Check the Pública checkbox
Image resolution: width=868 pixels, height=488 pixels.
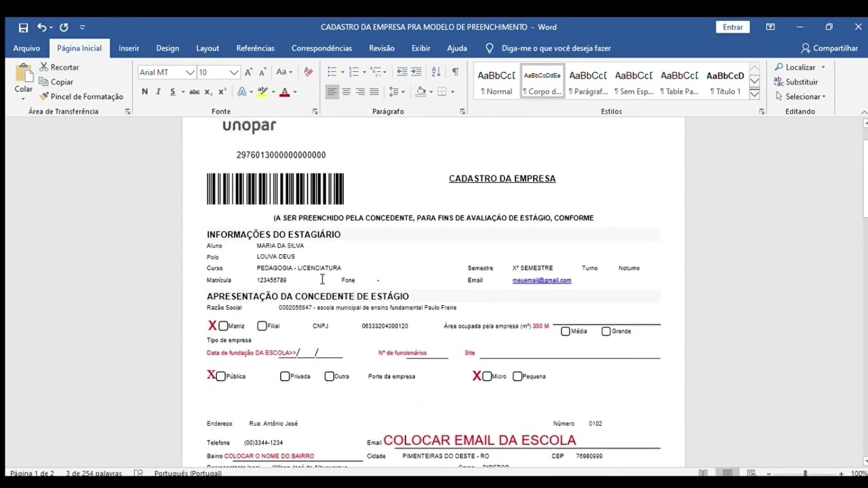220,376
